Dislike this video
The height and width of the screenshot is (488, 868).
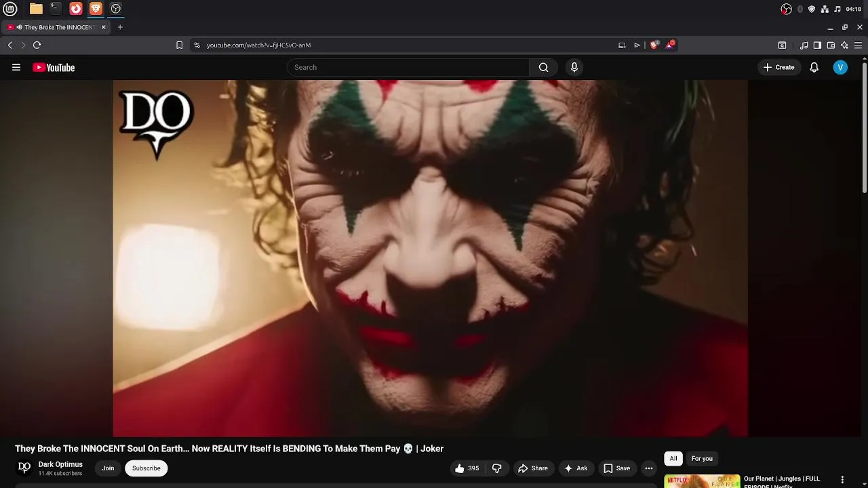[x=497, y=468]
